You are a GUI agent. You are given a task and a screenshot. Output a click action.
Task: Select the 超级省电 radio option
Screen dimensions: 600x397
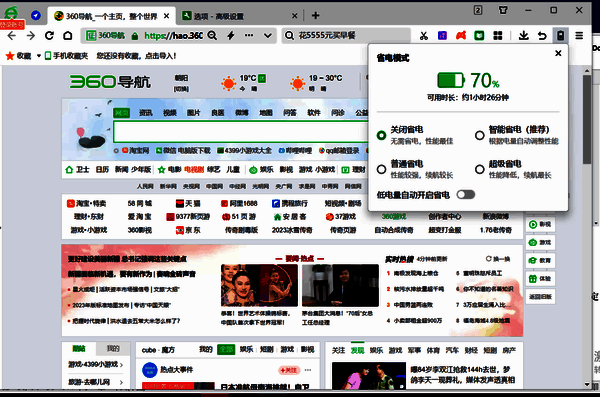point(479,169)
